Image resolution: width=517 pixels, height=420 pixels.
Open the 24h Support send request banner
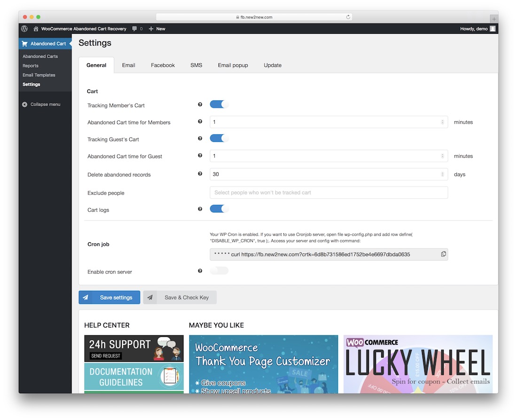tap(134, 349)
